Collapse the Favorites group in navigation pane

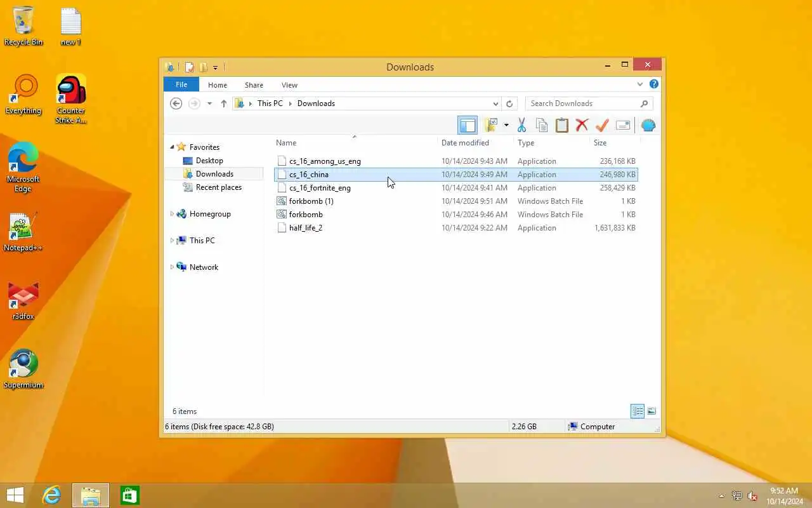pyautogui.click(x=171, y=147)
